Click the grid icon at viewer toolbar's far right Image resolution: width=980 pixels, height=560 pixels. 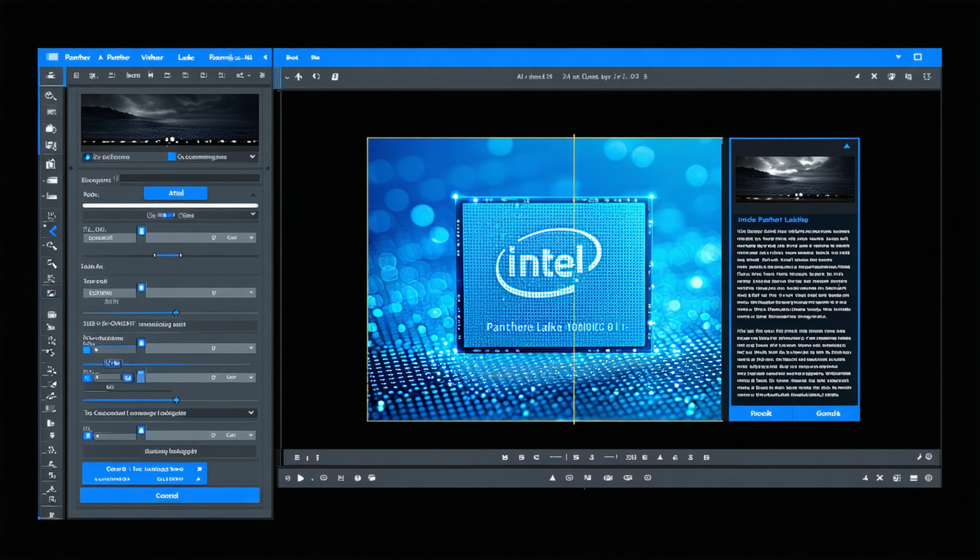tap(927, 77)
